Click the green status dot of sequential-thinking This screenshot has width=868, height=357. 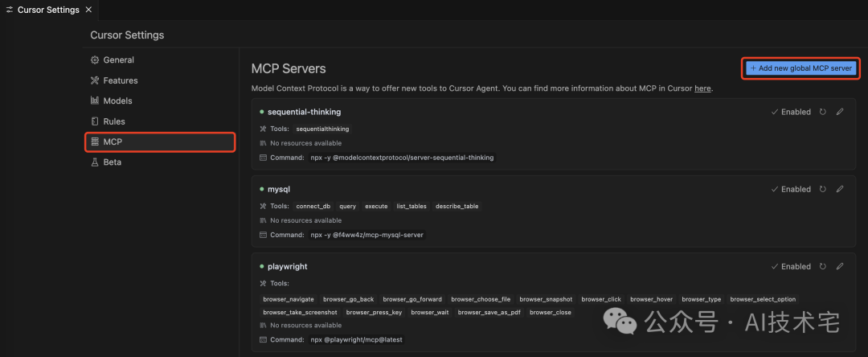coord(262,112)
